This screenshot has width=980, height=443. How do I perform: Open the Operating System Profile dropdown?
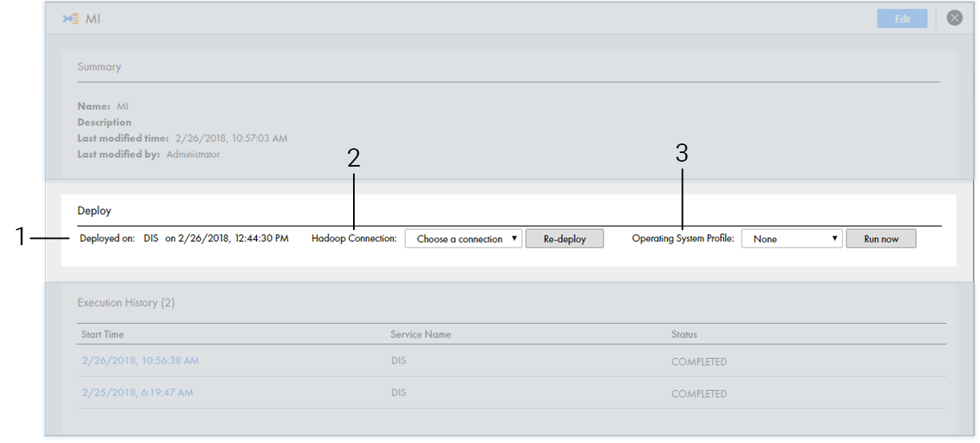pos(792,239)
